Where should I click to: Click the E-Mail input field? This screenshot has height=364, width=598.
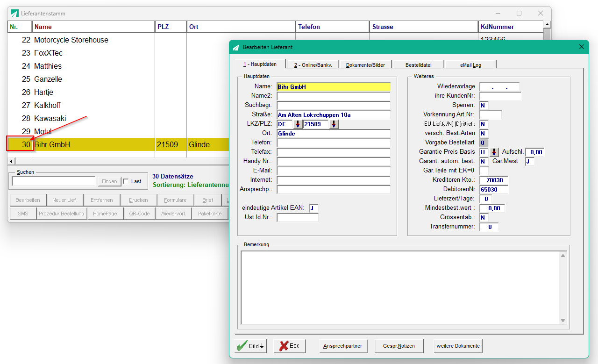[334, 171]
